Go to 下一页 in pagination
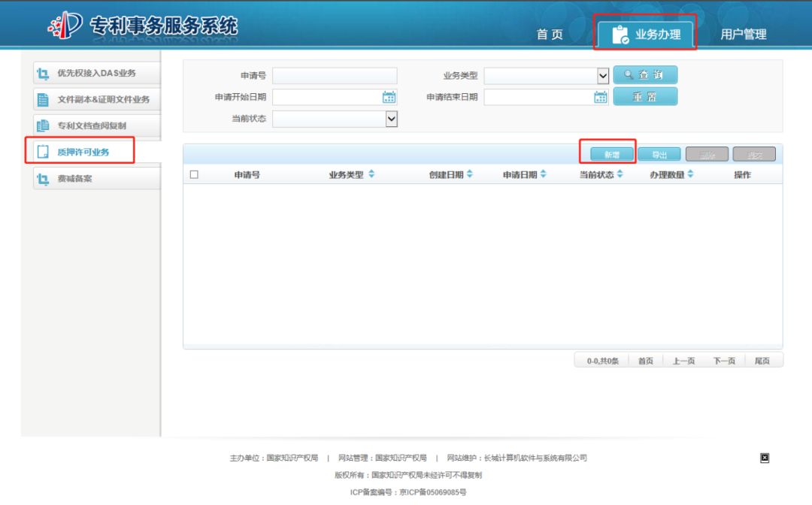Screen dimensions: 812x505 [724, 361]
